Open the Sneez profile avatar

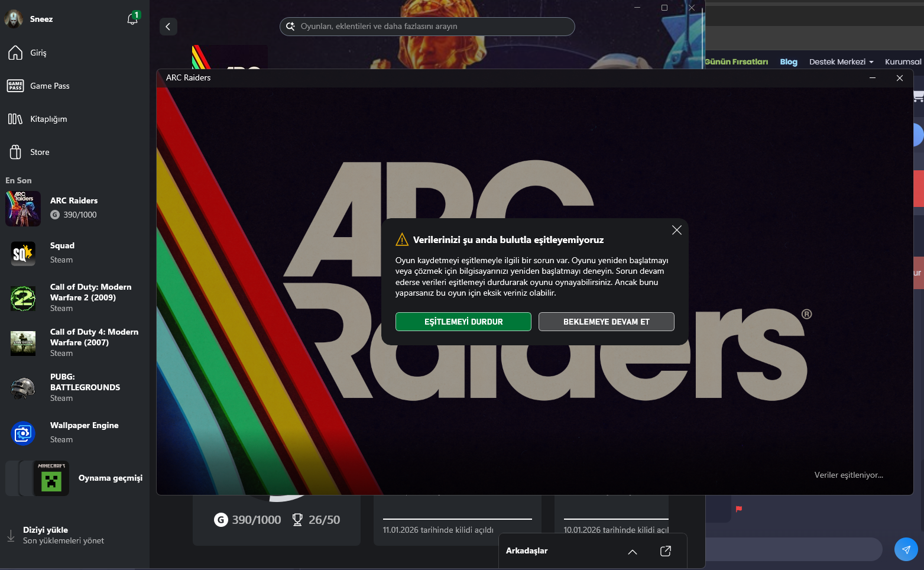pyautogui.click(x=14, y=19)
